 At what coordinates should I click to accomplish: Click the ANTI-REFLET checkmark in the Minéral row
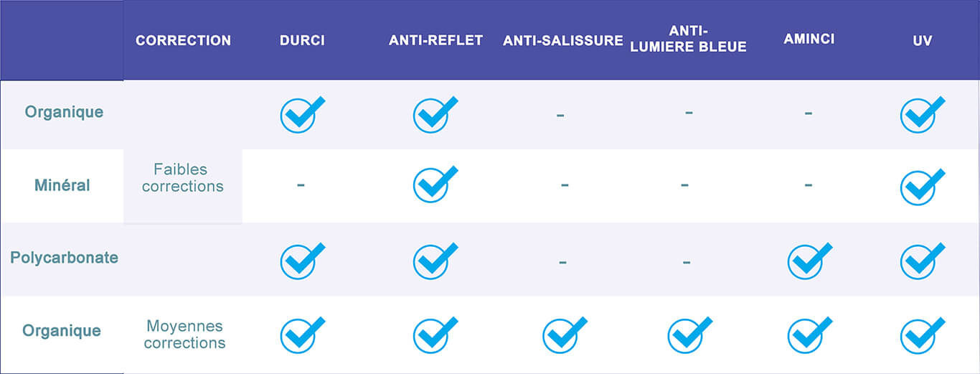[x=435, y=184]
